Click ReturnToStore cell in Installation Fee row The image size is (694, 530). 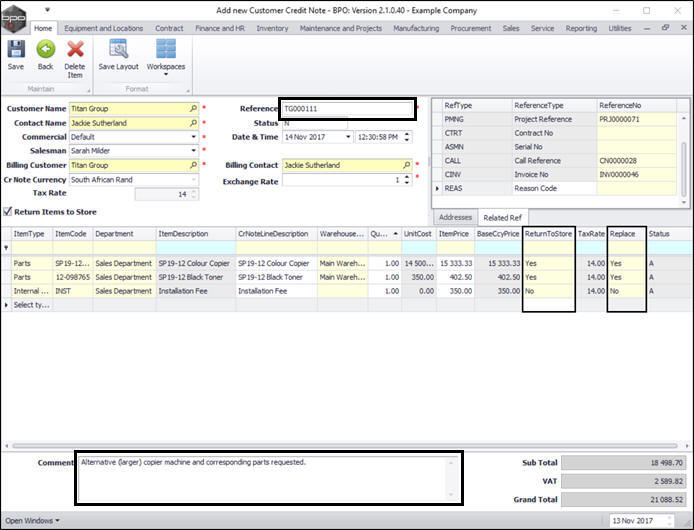(549, 291)
